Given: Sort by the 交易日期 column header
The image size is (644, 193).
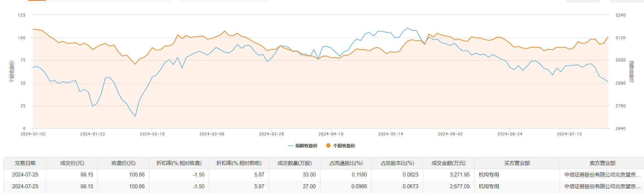Looking at the screenshot, I should click(x=25, y=163).
